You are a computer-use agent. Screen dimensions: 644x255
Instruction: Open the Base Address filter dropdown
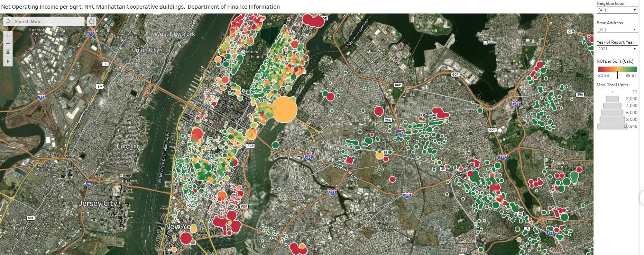pos(617,30)
